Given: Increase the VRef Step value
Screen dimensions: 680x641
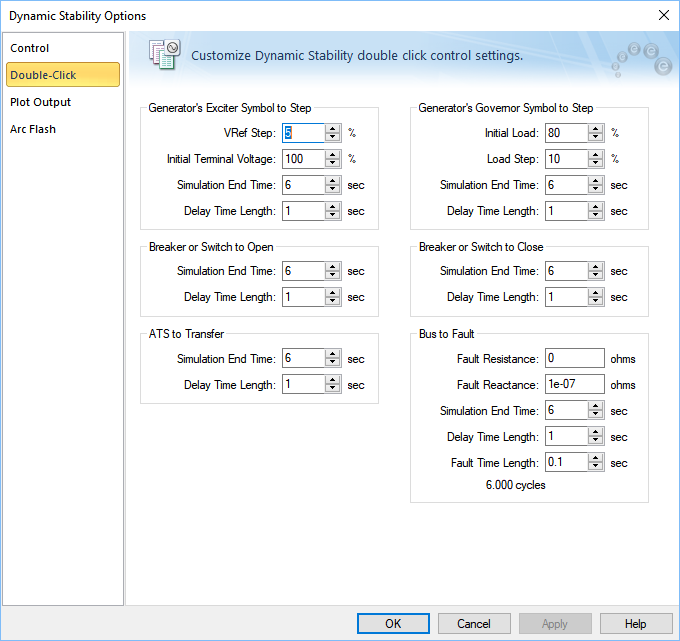Looking at the screenshot, I should (333, 129).
